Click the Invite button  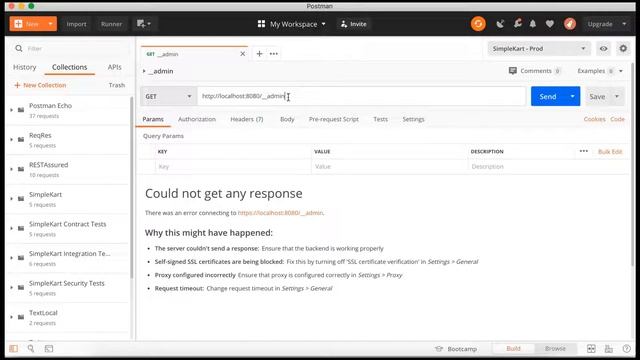tap(353, 24)
